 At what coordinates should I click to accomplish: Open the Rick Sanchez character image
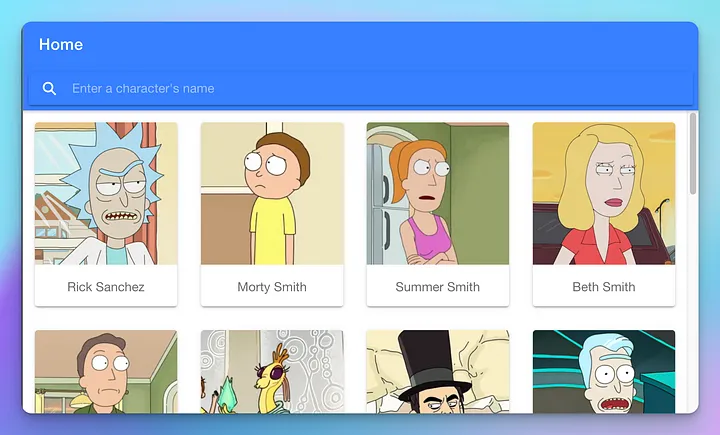pos(106,193)
